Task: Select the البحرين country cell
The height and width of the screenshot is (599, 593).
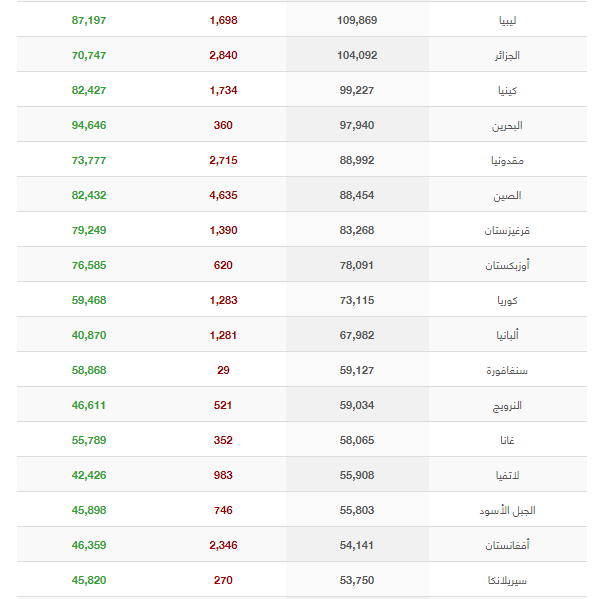Action: pos(507,125)
